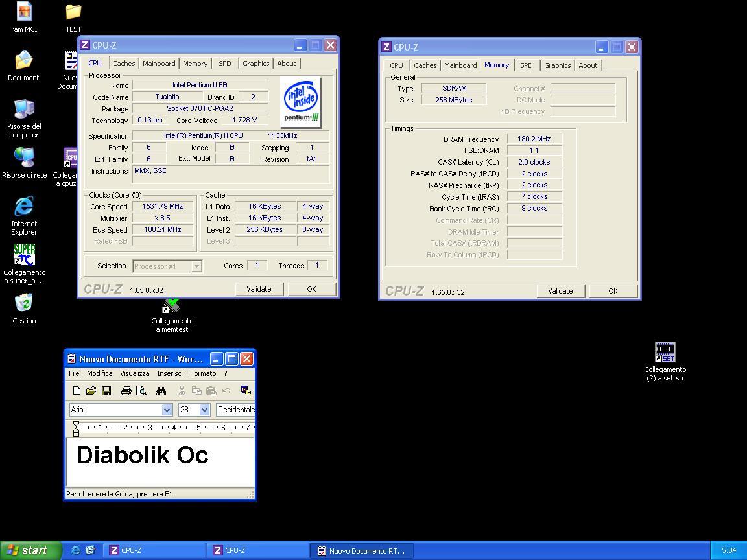Open the Inserisci menu in WordPad

[x=170, y=373]
